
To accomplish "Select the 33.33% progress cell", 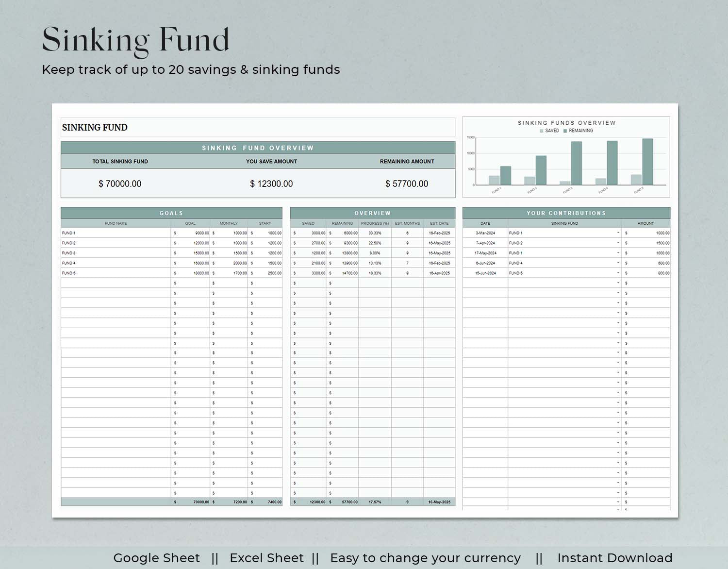I will point(375,233).
